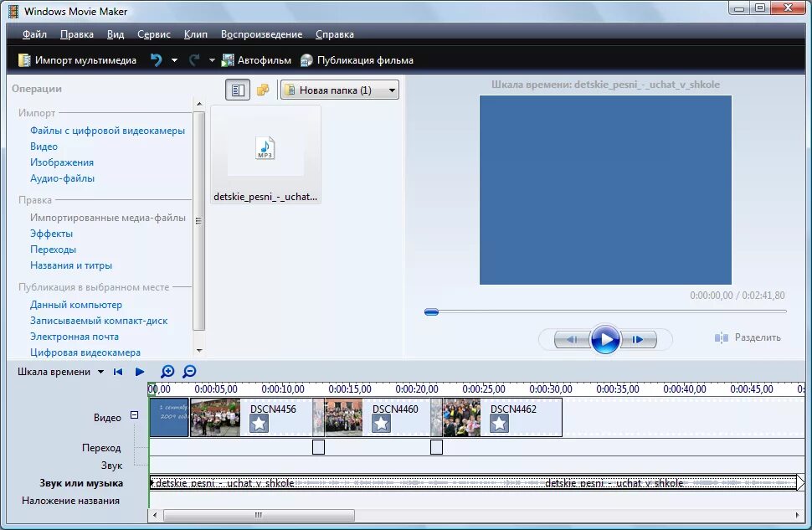The height and width of the screenshot is (530, 812).
Task: Open the Эффекты link
Action: click(x=51, y=234)
